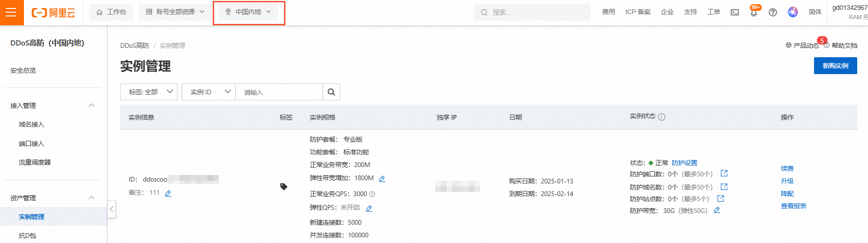Open the 工单 menu
The image size is (868, 243).
pyautogui.click(x=714, y=12)
